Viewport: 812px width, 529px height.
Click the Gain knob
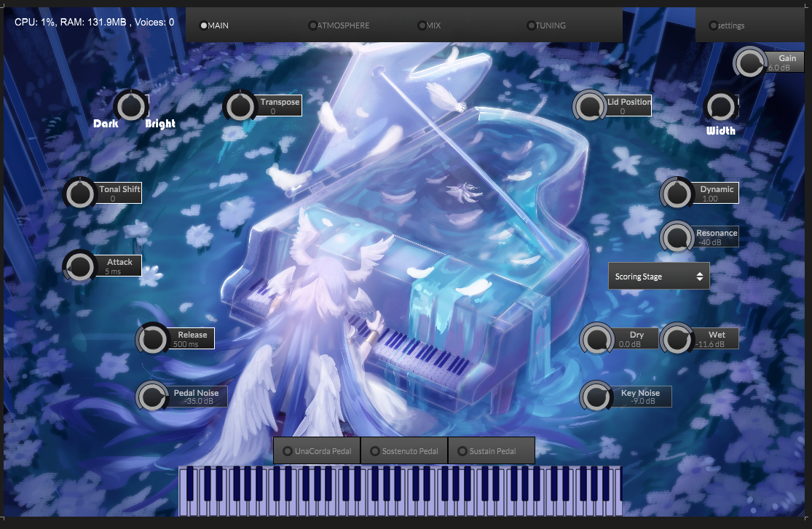(x=749, y=63)
